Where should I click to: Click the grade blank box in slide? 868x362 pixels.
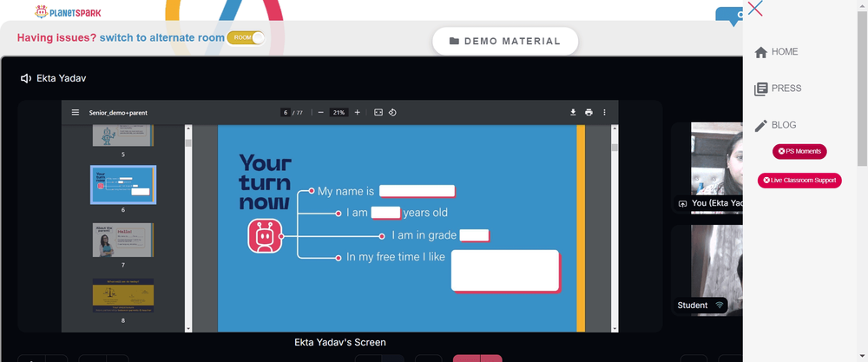pos(475,235)
